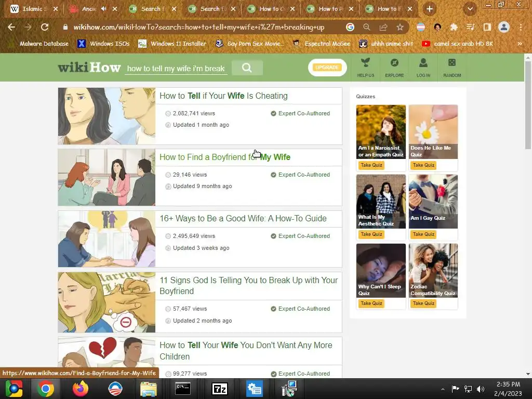
Task: Switch to the Islamic tab
Action: click(x=33, y=9)
